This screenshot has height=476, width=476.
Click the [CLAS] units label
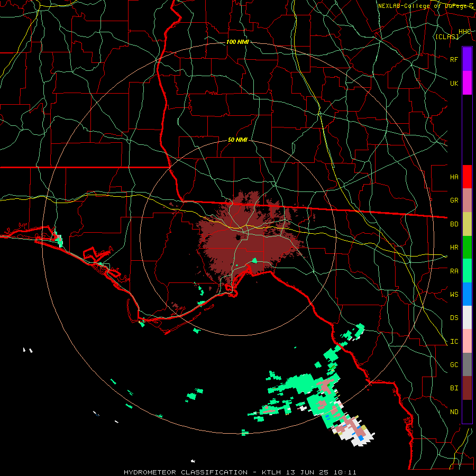click(447, 37)
